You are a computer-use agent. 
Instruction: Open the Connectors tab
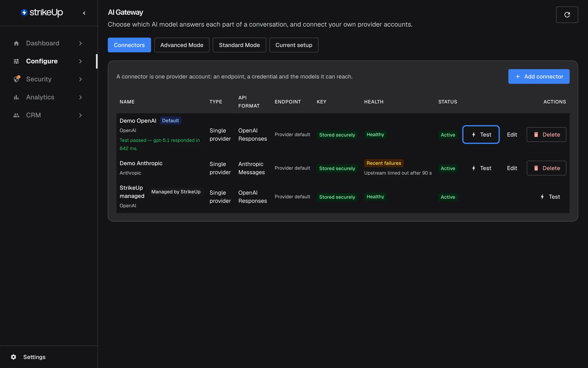(129, 45)
